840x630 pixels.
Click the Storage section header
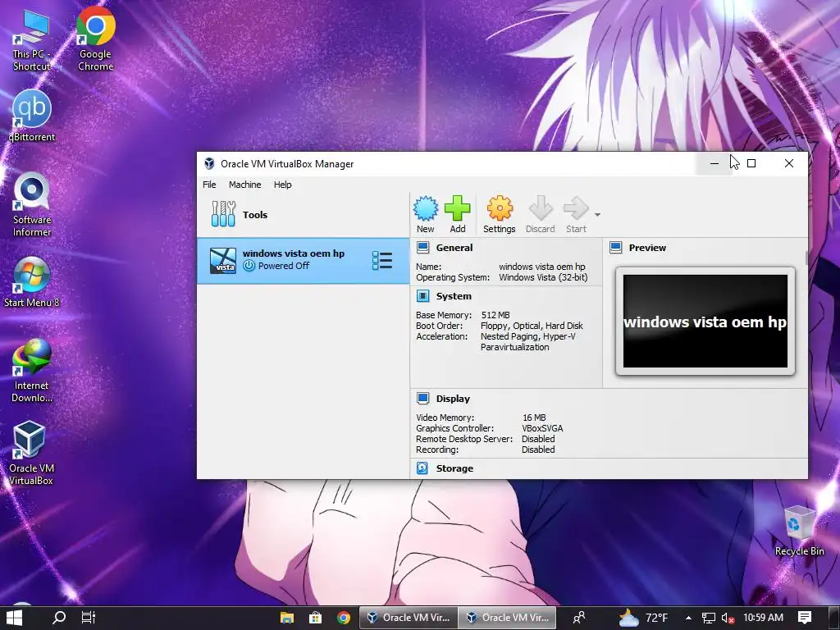[454, 468]
